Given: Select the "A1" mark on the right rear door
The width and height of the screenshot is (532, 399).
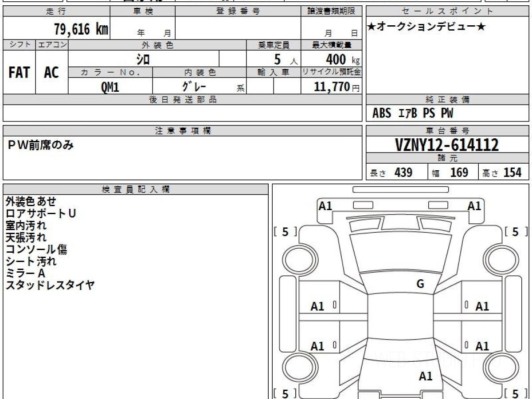Looking at the screenshot, I should tap(482, 346).
